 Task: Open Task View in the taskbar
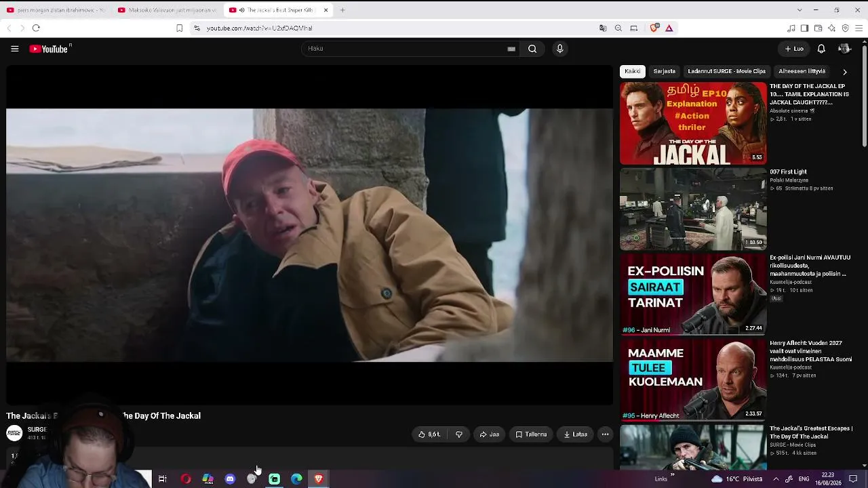coord(163,479)
